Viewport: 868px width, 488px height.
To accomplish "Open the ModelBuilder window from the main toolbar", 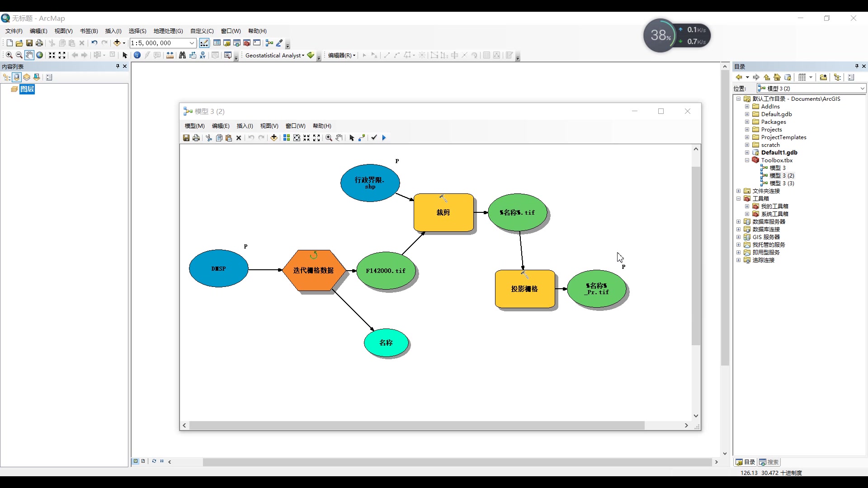I will [269, 43].
